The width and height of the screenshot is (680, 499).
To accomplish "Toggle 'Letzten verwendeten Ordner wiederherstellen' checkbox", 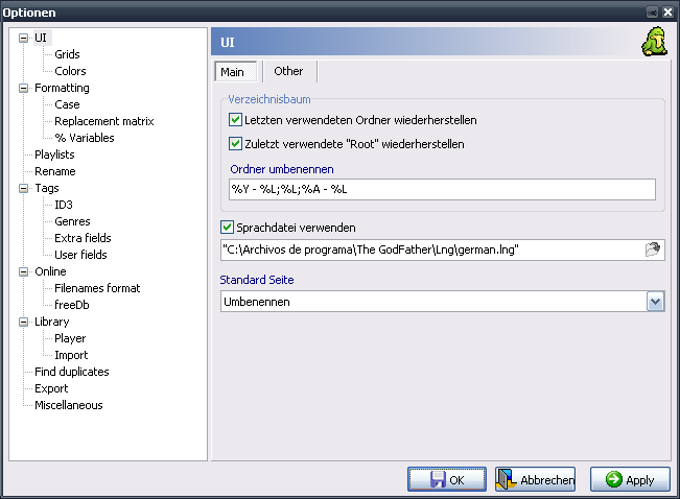I will pyautogui.click(x=235, y=120).
